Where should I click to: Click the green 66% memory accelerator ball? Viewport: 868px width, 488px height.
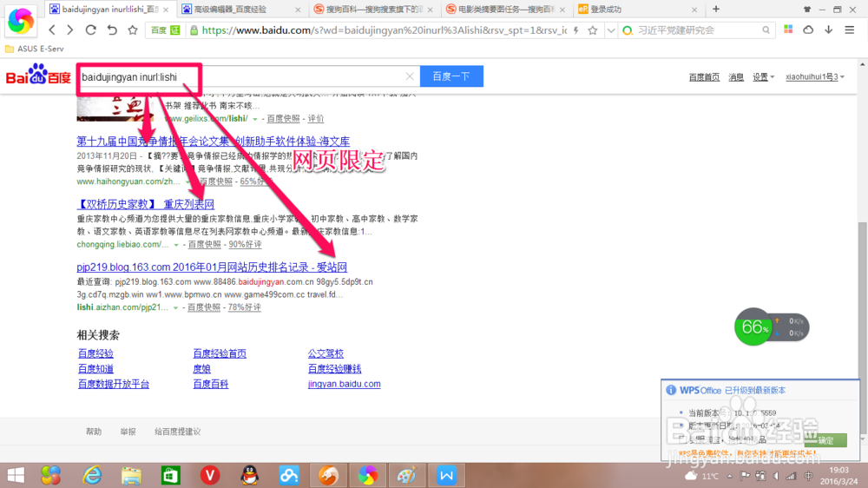[x=753, y=326]
